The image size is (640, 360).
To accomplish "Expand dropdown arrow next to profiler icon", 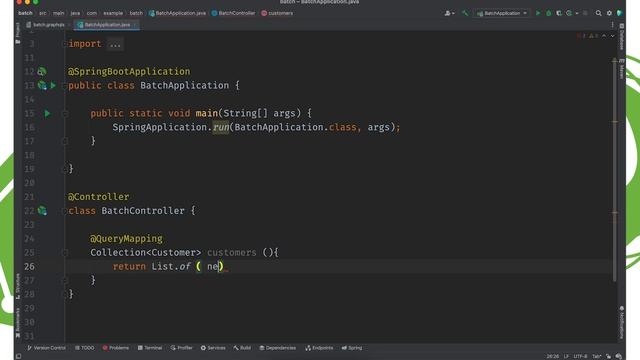I will point(577,13).
